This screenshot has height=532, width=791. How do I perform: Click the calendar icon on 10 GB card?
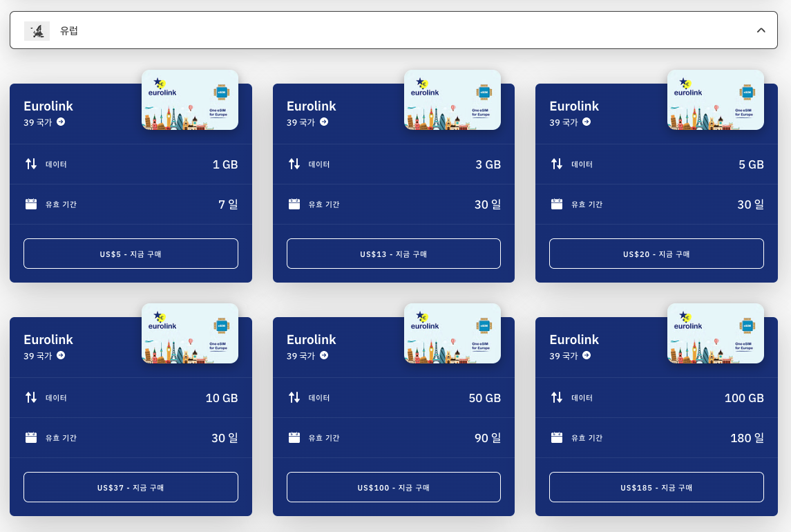(31, 437)
